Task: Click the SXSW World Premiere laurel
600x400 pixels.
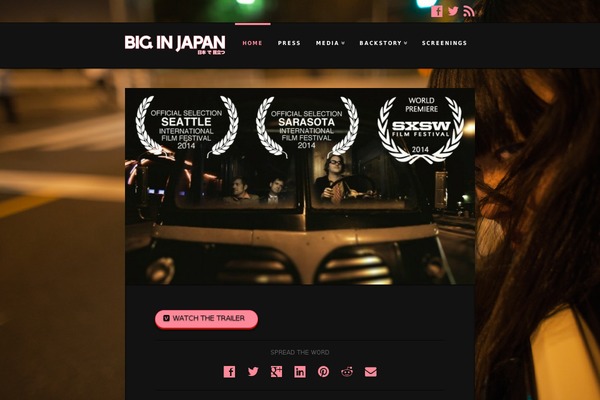Action: [x=421, y=129]
